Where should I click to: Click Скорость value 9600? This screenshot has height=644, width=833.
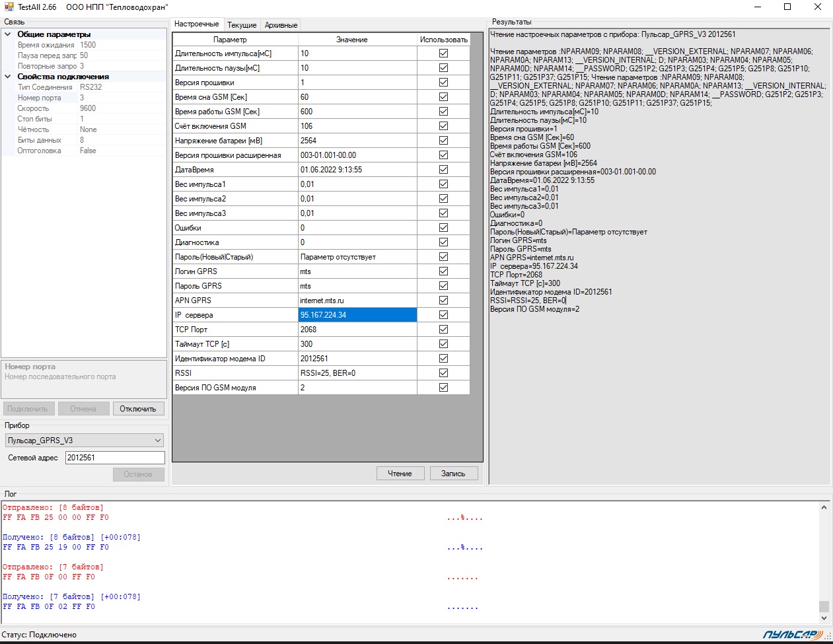coord(122,108)
